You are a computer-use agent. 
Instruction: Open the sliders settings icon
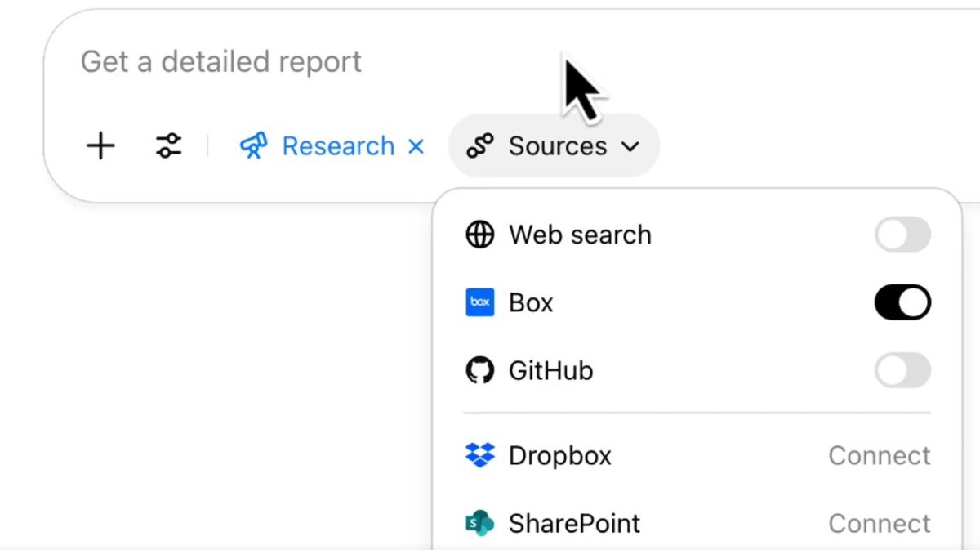click(168, 147)
